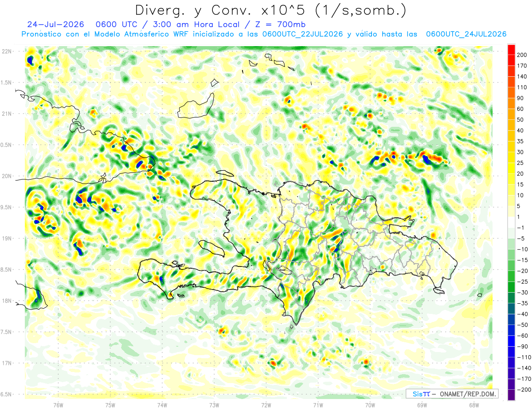Click the longitude label '72W'
This screenshot has width=532, height=411.
[266, 405]
